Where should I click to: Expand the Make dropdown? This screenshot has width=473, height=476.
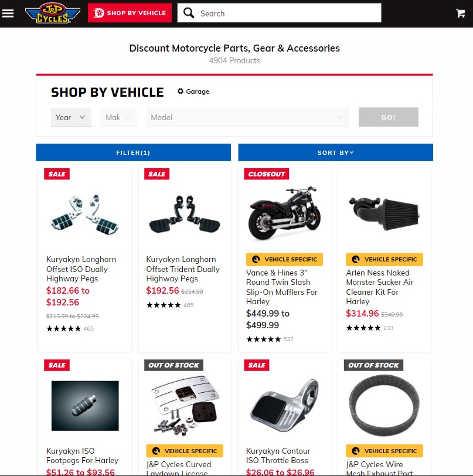pos(119,117)
